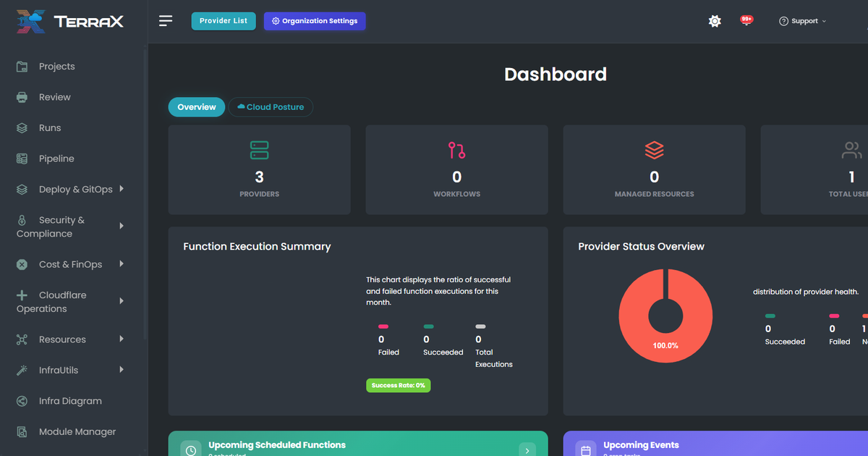Click the Security & Compliance lock icon

tap(22, 220)
